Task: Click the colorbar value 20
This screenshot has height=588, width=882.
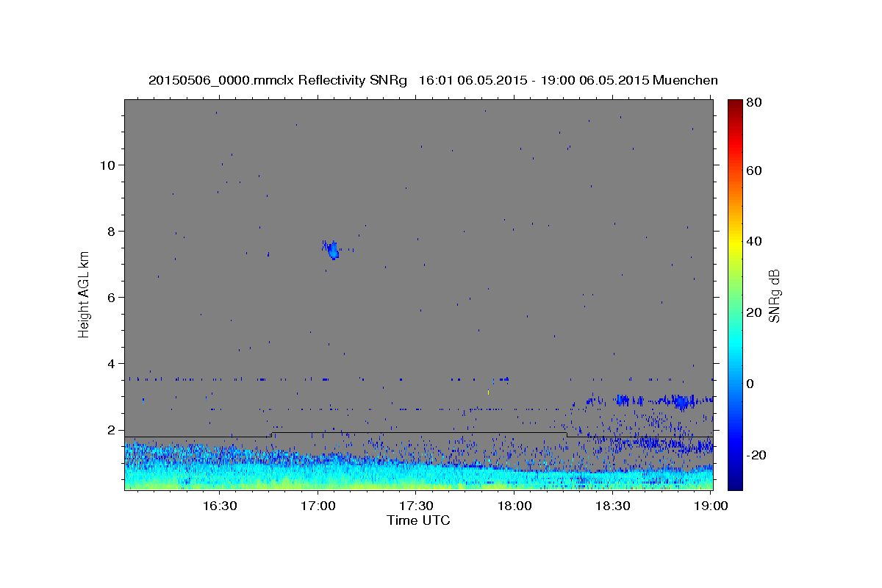Action: [756, 312]
